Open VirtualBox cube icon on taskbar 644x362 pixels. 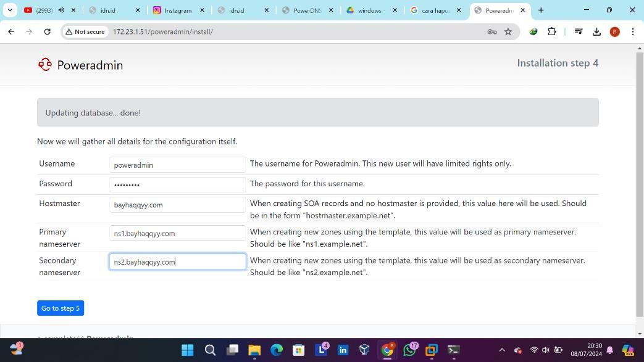click(x=364, y=350)
